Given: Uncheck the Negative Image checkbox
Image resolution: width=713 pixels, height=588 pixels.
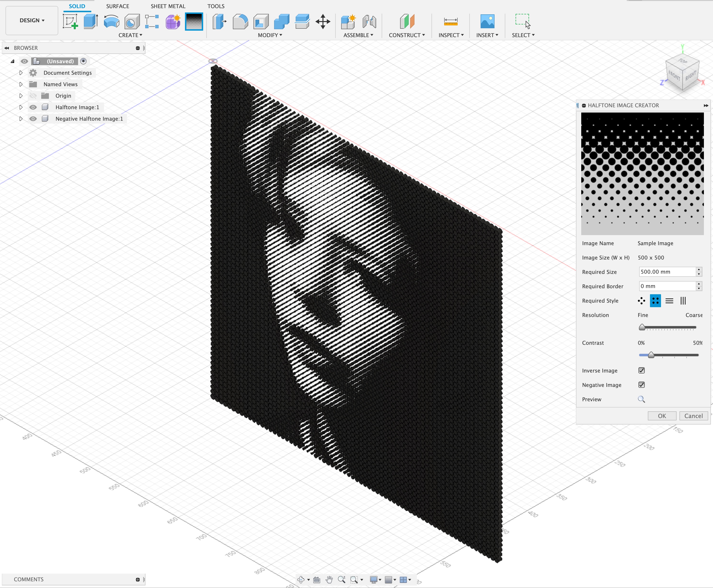Looking at the screenshot, I should (x=642, y=385).
